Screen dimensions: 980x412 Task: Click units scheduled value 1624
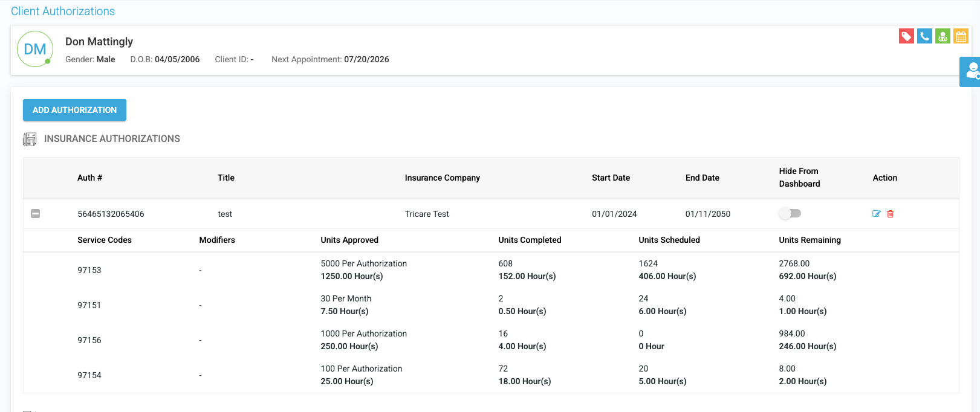[x=648, y=263]
